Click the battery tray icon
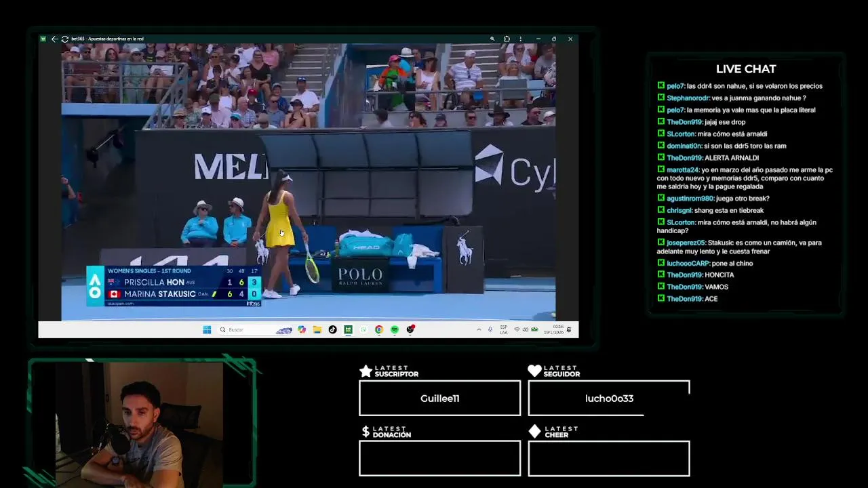 [x=534, y=329]
